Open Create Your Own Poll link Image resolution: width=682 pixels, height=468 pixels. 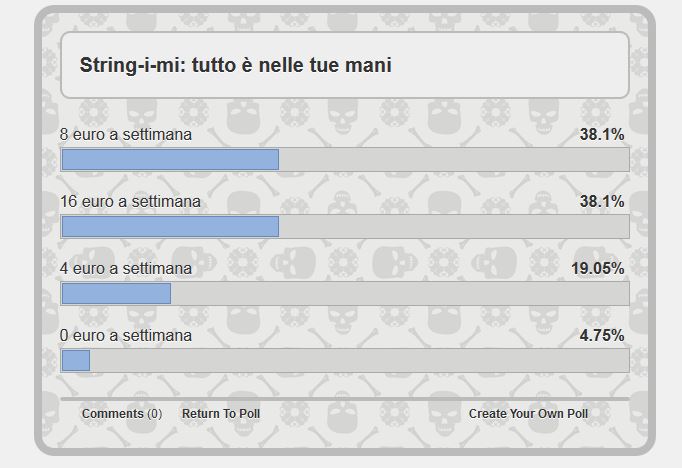[528, 414]
